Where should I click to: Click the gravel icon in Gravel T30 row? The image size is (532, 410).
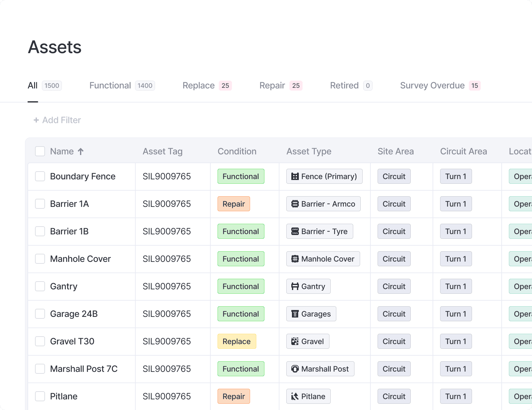tap(295, 342)
